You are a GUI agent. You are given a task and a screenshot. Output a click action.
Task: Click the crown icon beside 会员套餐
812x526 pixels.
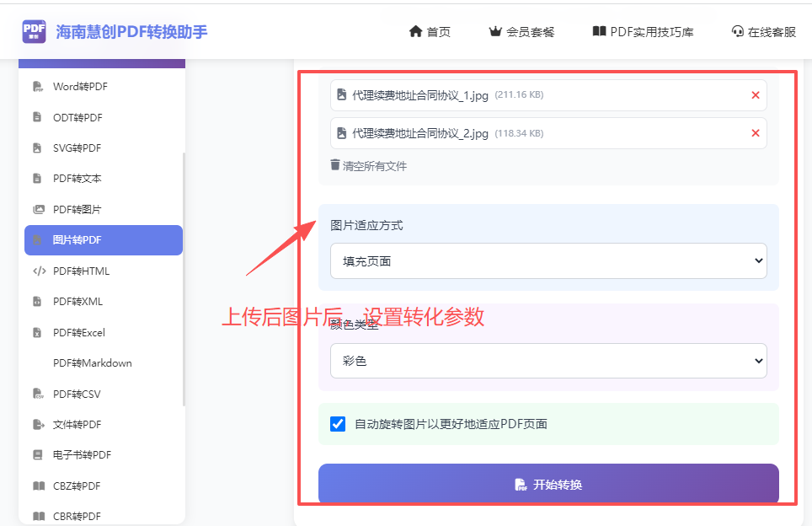pyautogui.click(x=495, y=32)
